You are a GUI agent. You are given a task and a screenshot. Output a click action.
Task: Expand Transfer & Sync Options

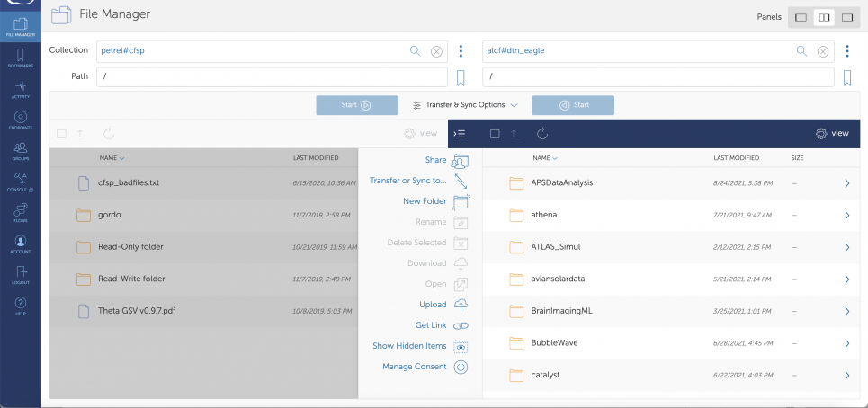(465, 105)
